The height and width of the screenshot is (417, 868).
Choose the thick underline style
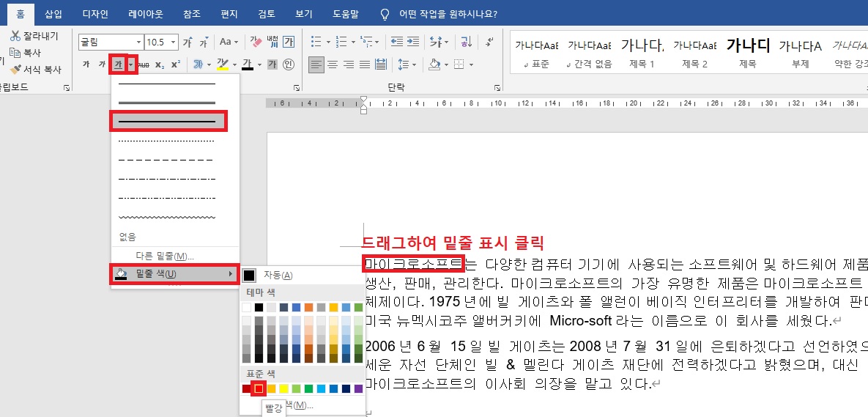pos(169,121)
